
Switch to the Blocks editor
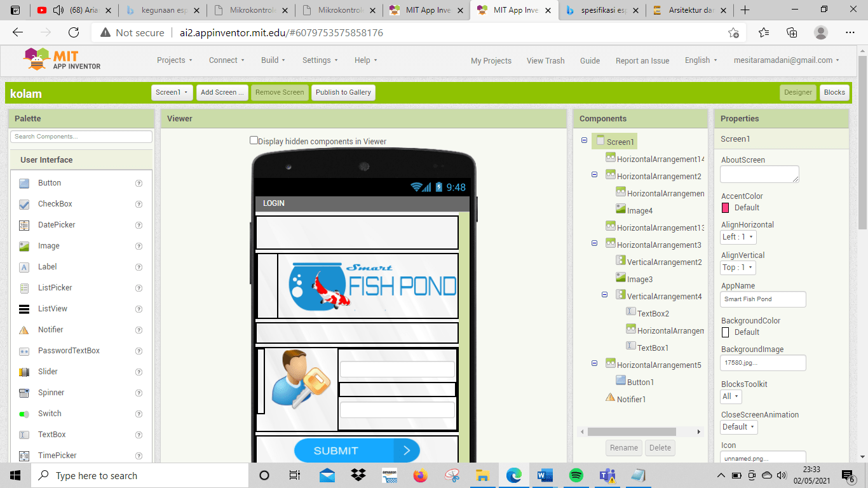[x=834, y=92]
